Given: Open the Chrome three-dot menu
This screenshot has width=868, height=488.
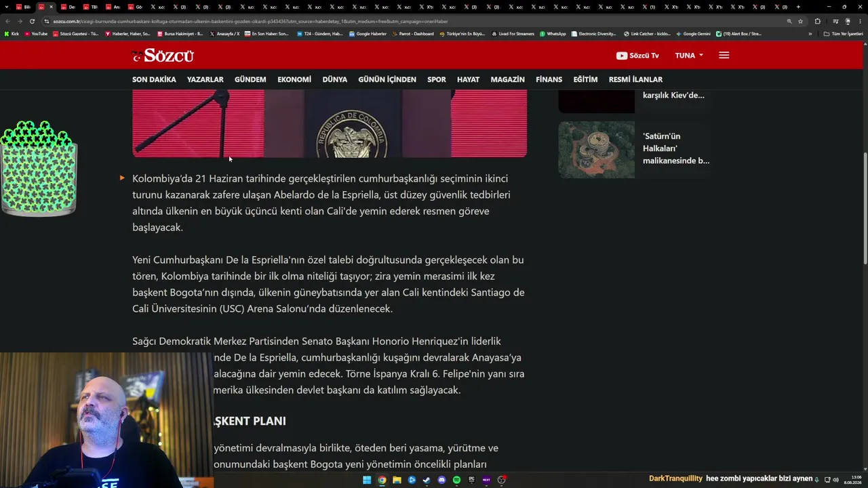Looking at the screenshot, I should point(860,21).
